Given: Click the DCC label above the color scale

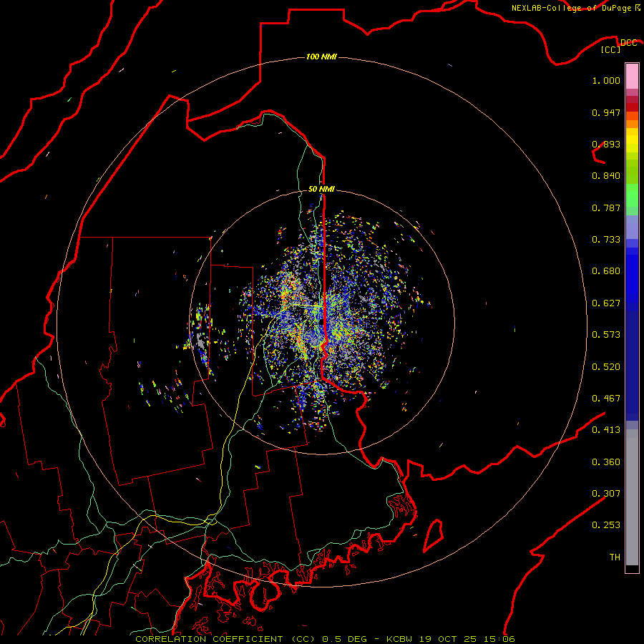Looking at the screenshot, I should coord(628,43).
